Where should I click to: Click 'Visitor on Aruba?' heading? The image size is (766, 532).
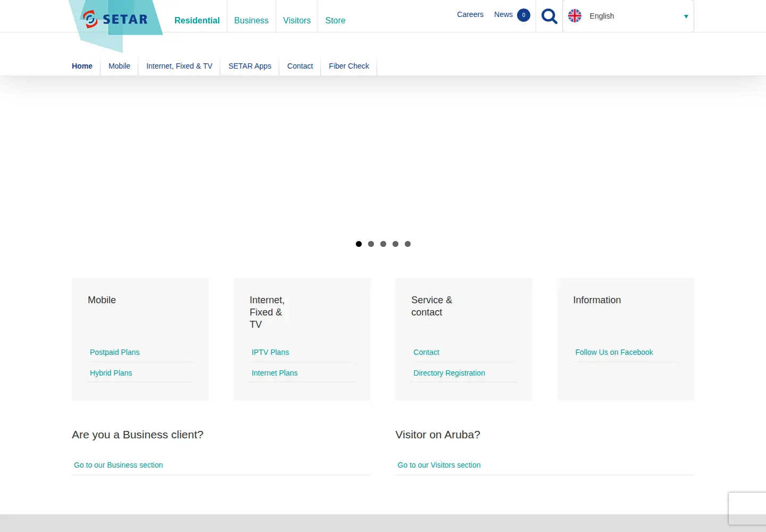pyautogui.click(x=438, y=435)
